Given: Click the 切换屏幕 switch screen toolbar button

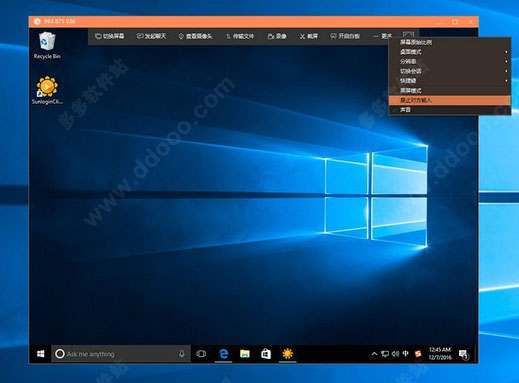Looking at the screenshot, I should [x=109, y=36].
